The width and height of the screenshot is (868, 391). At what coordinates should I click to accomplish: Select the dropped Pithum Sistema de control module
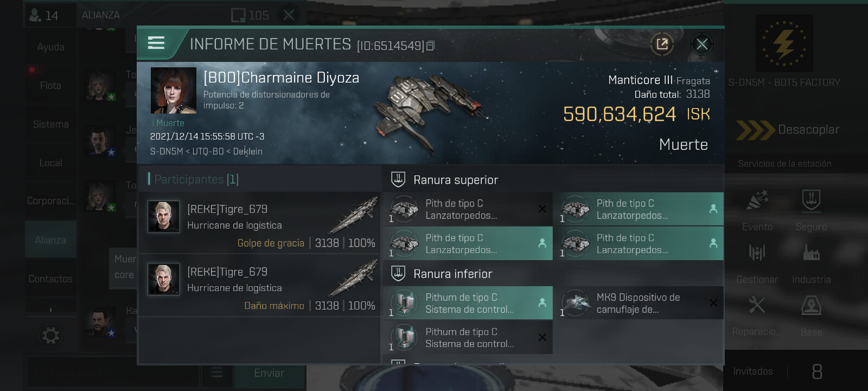(x=468, y=303)
